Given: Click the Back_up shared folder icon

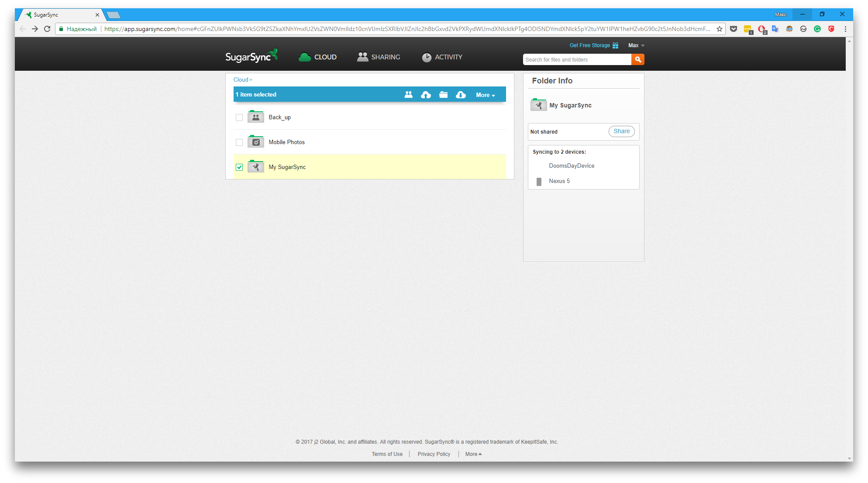Looking at the screenshot, I should [x=256, y=117].
